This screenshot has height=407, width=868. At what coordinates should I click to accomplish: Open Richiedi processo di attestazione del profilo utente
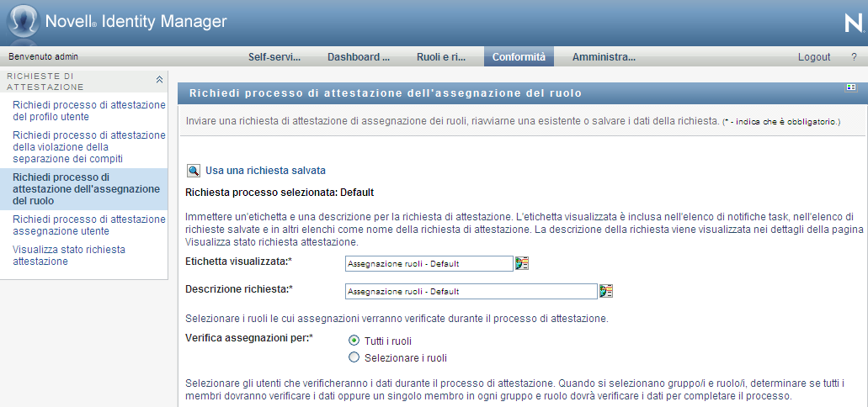tap(89, 111)
